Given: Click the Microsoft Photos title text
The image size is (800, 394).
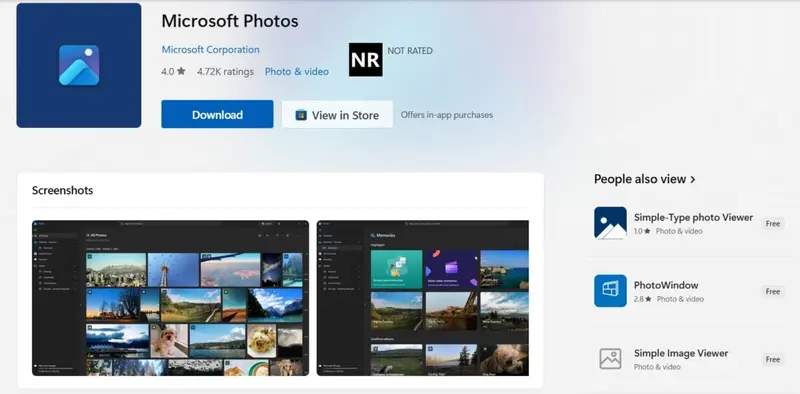Looking at the screenshot, I should (x=230, y=21).
